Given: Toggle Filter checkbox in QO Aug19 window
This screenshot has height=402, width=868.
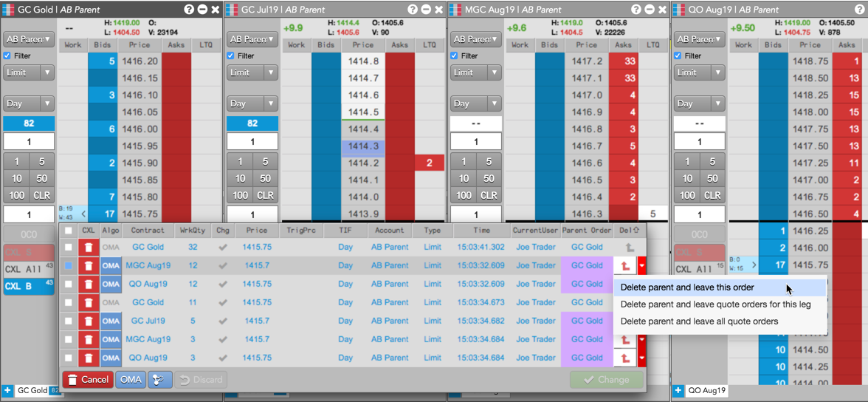Looking at the screenshot, I should [x=678, y=55].
